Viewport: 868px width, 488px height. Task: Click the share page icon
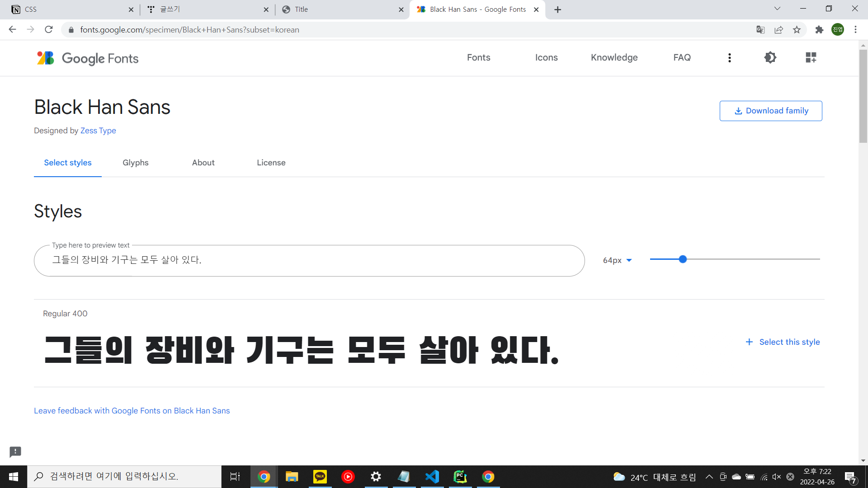tap(778, 29)
